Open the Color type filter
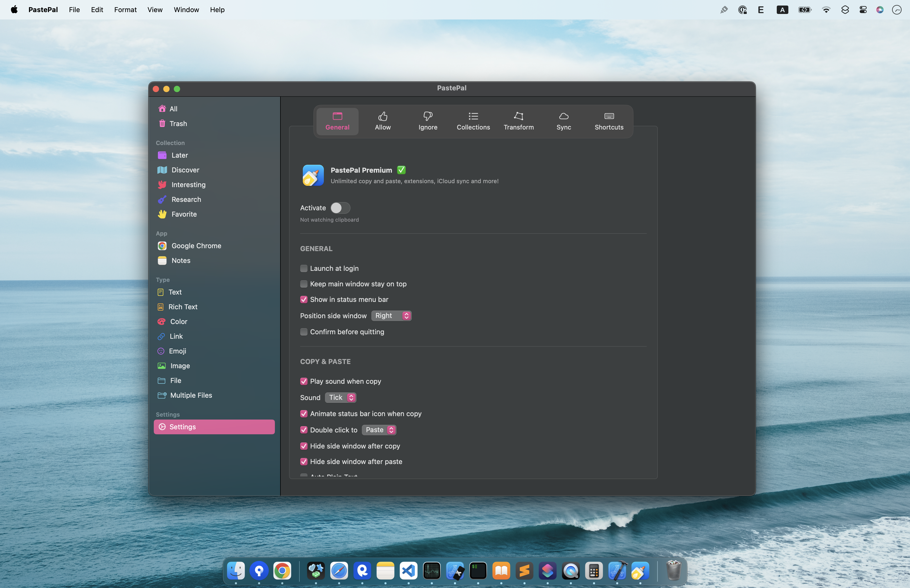 point(178,321)
